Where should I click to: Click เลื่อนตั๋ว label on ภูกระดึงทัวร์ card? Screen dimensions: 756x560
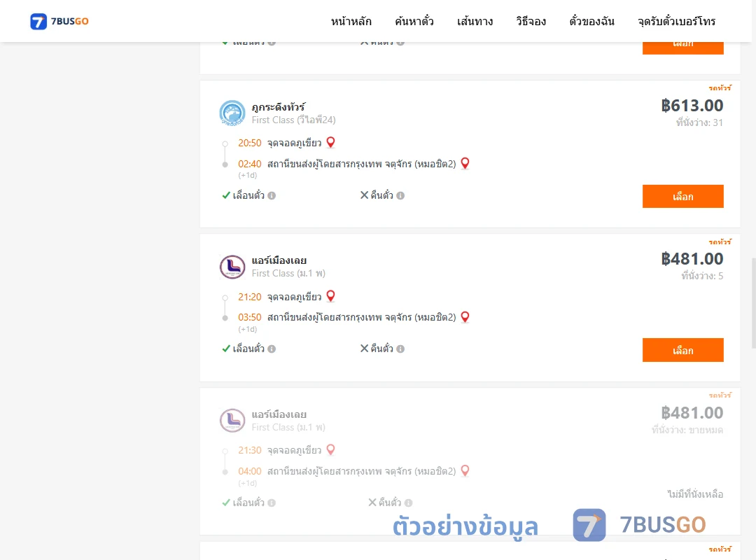248,195
